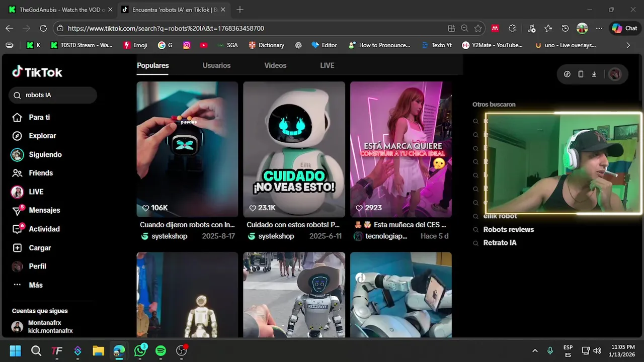Click the download desktop app icon
This screenshot has width=644, height=362.
click(594, 74)
